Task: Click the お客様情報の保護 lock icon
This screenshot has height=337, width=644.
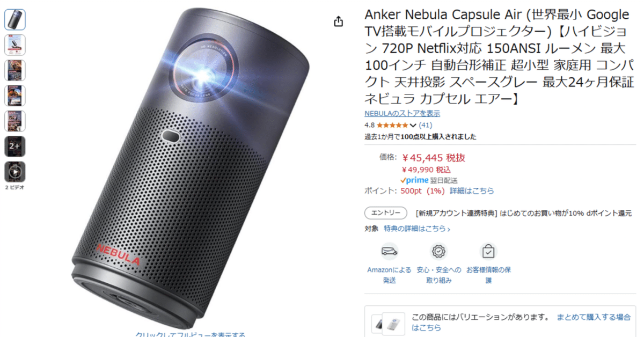Action: click(x=488, y=251)
